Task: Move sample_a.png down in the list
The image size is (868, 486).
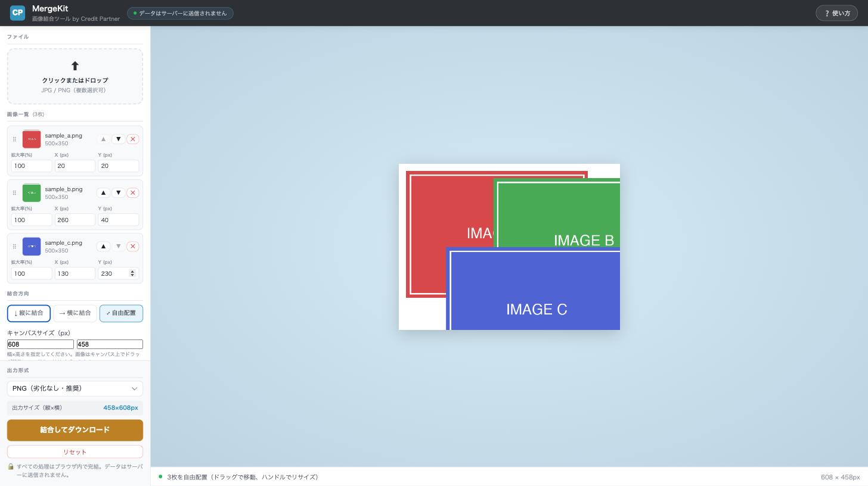Action: (x=118, y=139)
